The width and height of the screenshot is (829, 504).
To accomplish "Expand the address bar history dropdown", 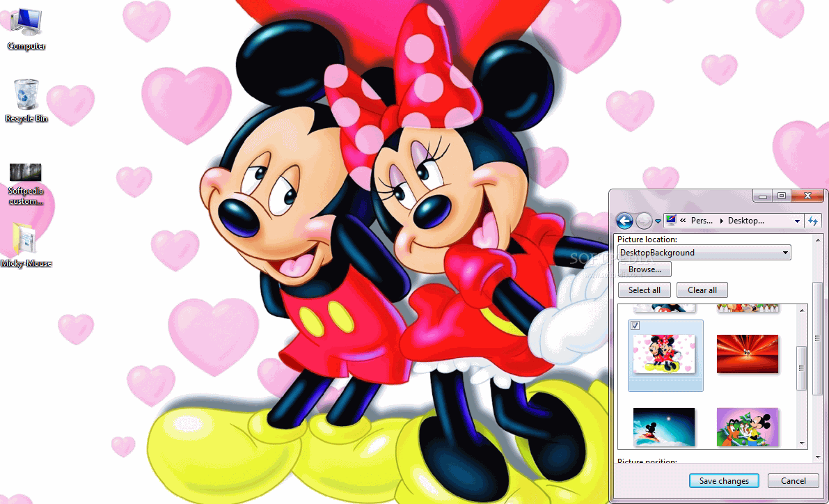I will (x=797, y=221).
